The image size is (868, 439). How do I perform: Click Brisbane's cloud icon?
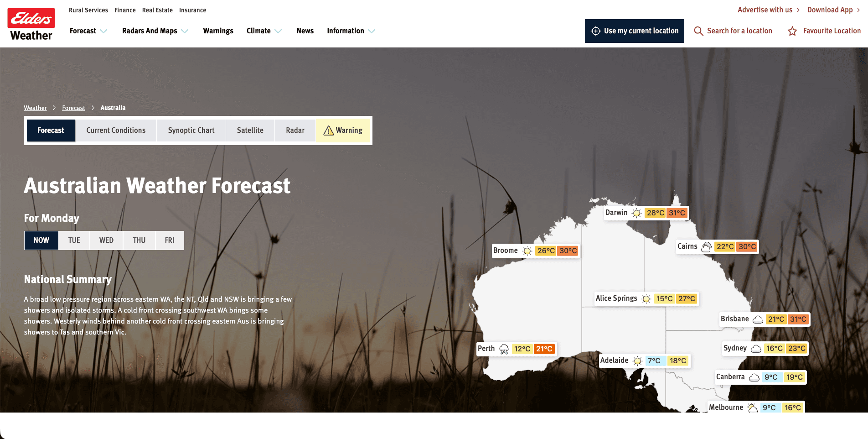click(758, 319)
